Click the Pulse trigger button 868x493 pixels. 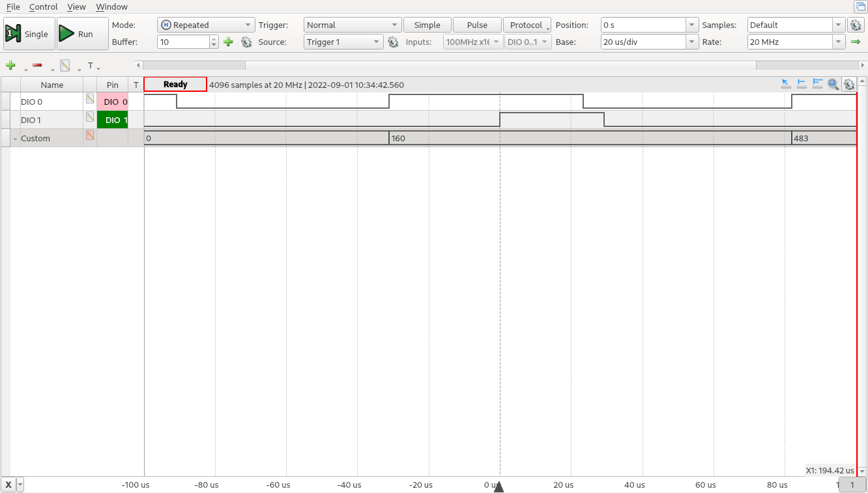coord(477,25)
